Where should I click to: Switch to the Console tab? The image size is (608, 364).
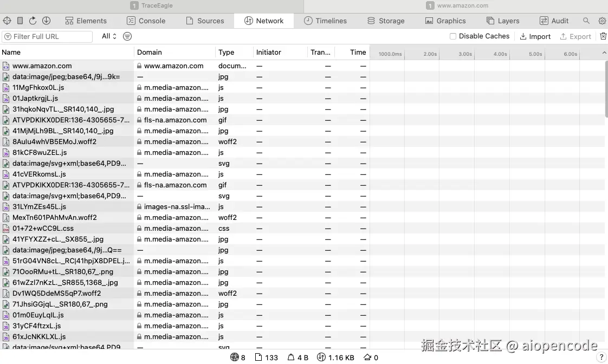click(x=146, y=21)
